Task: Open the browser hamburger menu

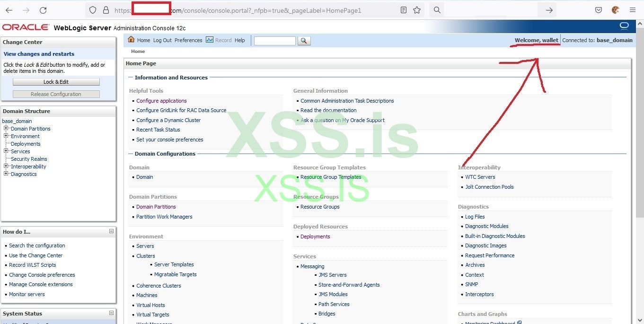Action: 633,10
